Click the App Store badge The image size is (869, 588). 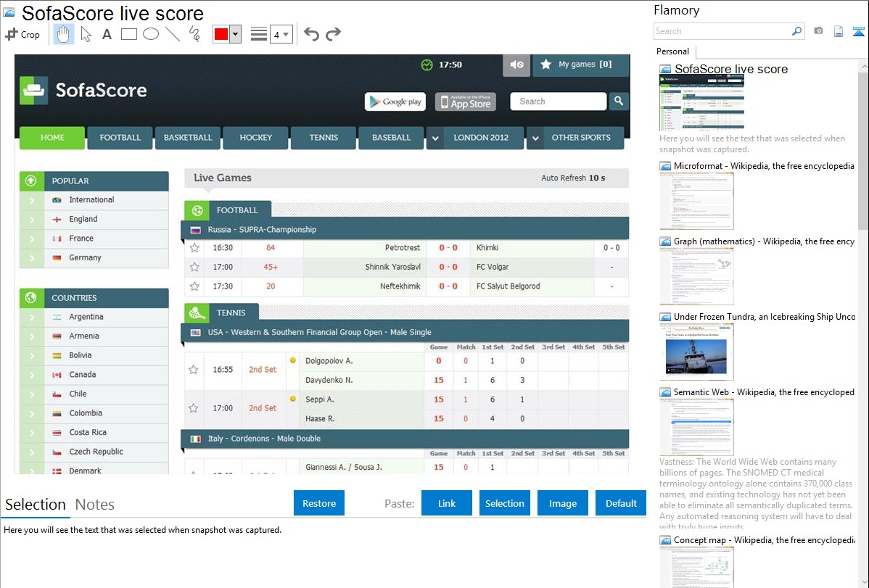466,102
